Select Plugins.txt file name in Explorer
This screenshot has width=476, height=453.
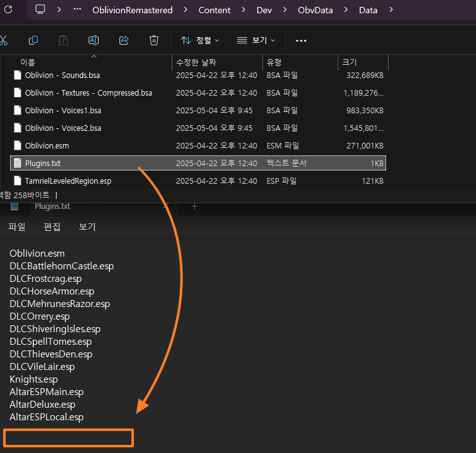pyautogui.click(x=43, y=163)
